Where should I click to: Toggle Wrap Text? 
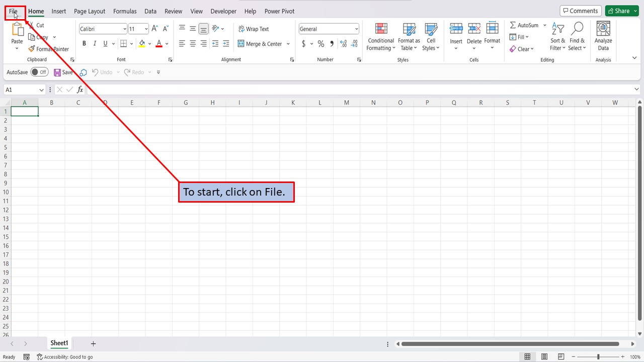coord(254,29)
